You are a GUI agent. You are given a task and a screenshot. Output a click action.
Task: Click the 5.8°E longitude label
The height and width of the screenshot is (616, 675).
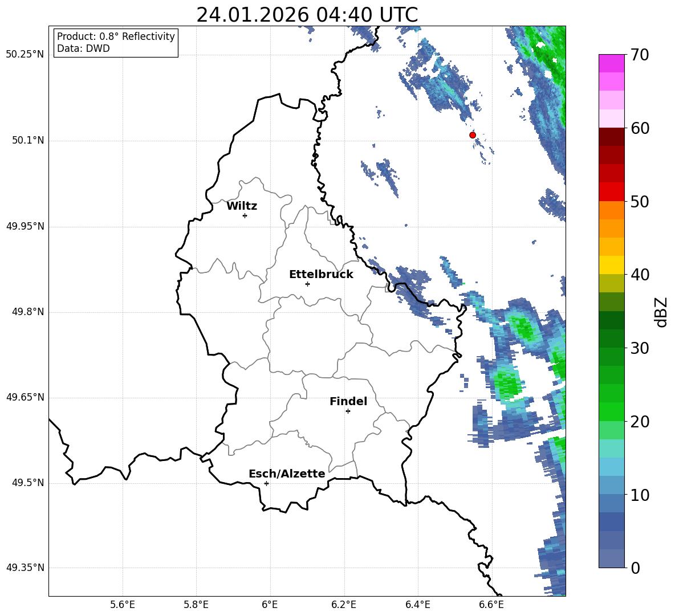(x=196, y=605)
